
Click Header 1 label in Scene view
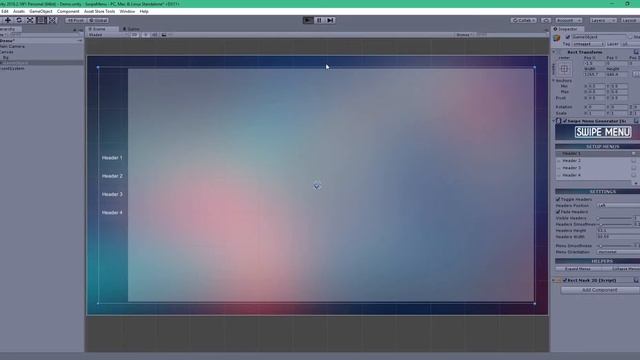(112, 158)
